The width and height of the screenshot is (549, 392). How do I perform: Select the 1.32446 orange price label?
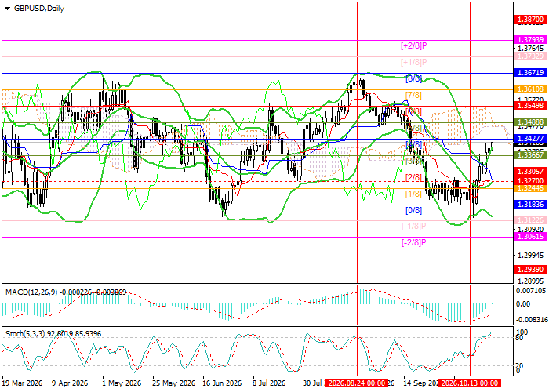click(531, 188)
